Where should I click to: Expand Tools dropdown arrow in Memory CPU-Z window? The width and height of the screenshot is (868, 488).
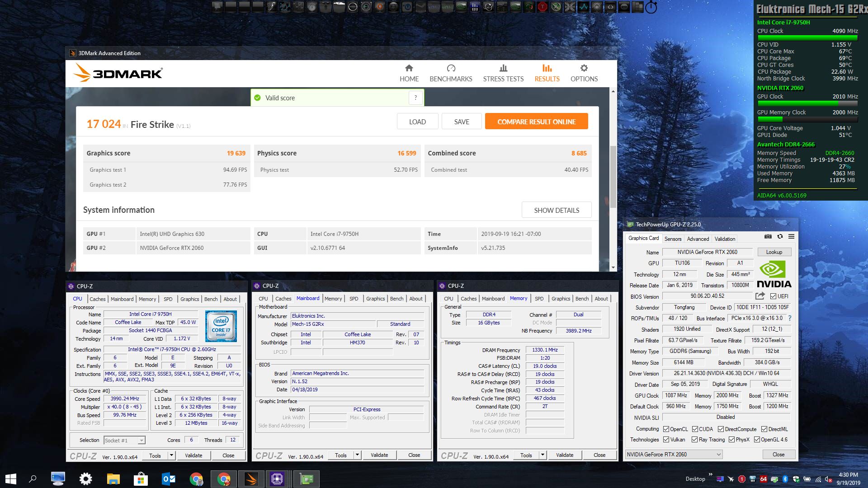[542, 455]
